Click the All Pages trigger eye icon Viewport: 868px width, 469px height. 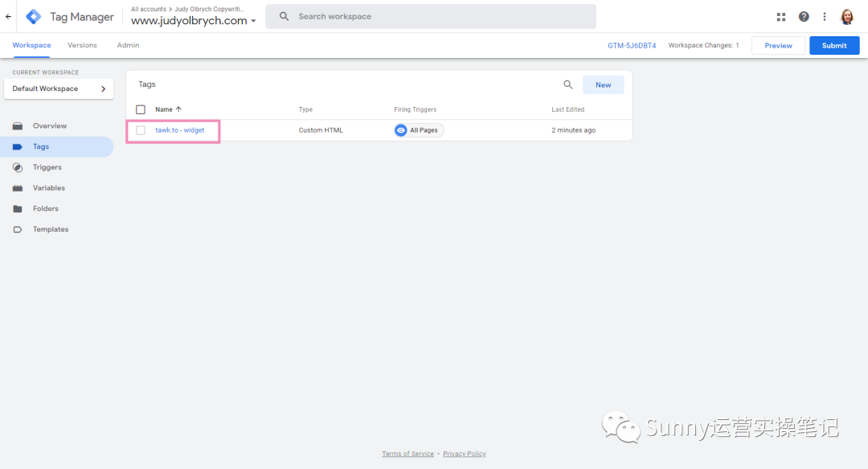[x=401, y=130]
